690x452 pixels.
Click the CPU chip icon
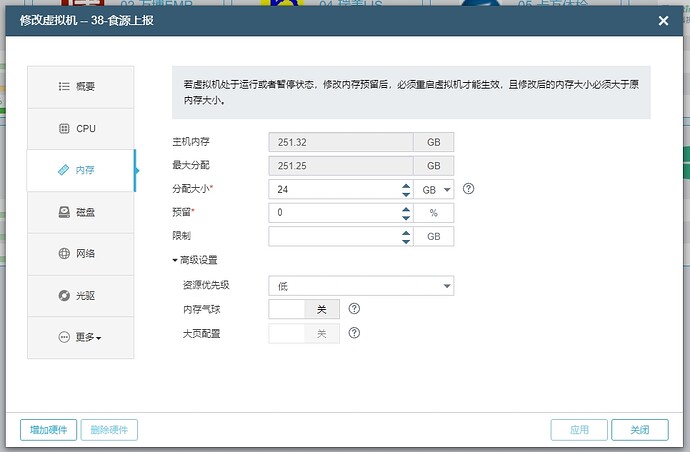click(64, 129)
